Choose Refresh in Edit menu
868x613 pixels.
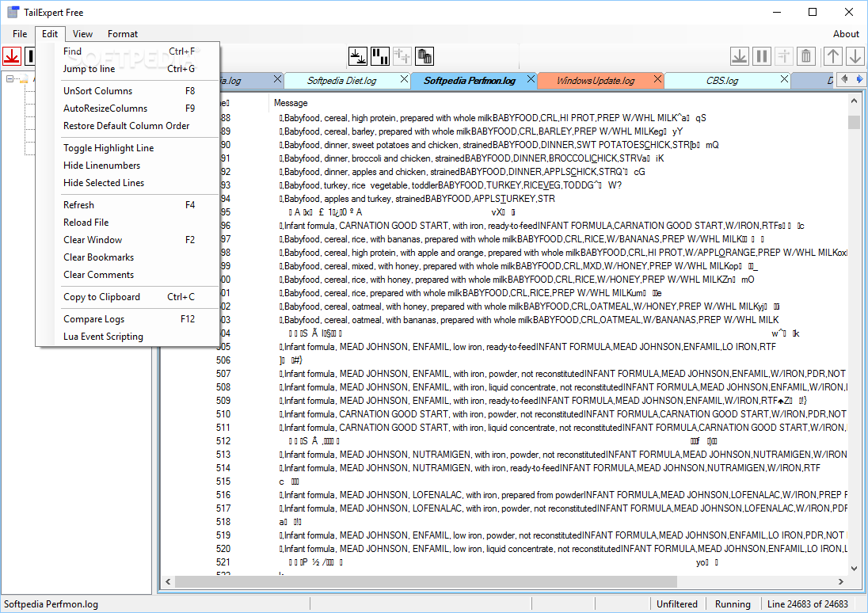[x=128, y=205]
